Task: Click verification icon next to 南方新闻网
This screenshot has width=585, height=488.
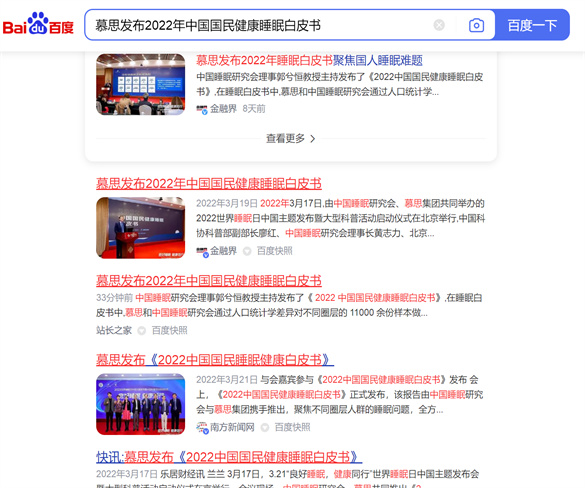Action: point(265,428)
